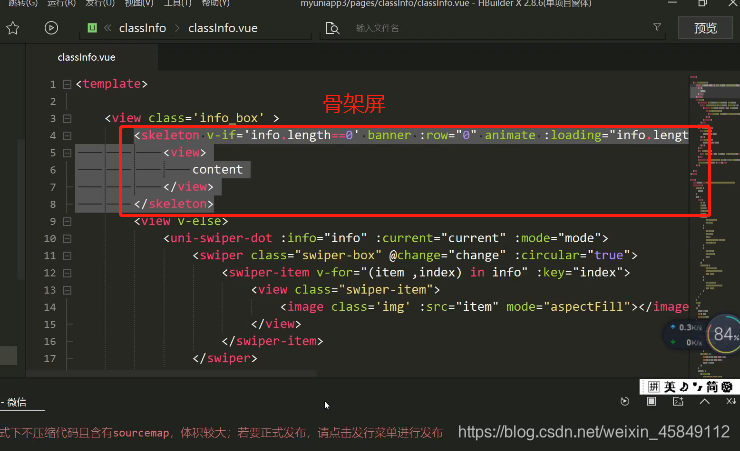Collapse the view fold on line 5

67,153
